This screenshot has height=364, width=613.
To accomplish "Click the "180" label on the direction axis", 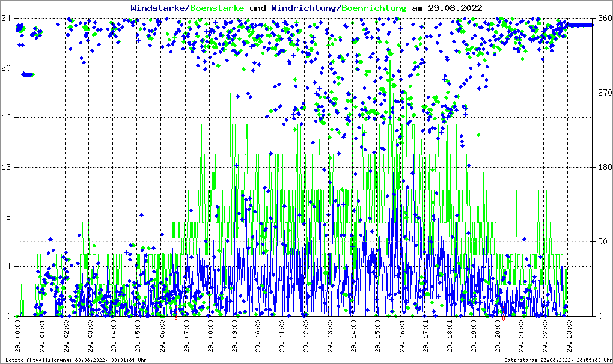I will pyautogui.click(x=605, y=167).
